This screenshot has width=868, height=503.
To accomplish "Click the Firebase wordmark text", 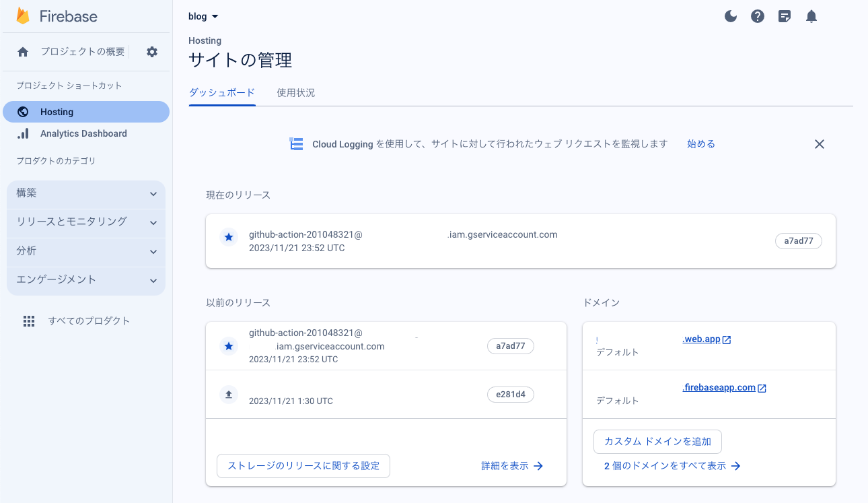I will point(69,16).
